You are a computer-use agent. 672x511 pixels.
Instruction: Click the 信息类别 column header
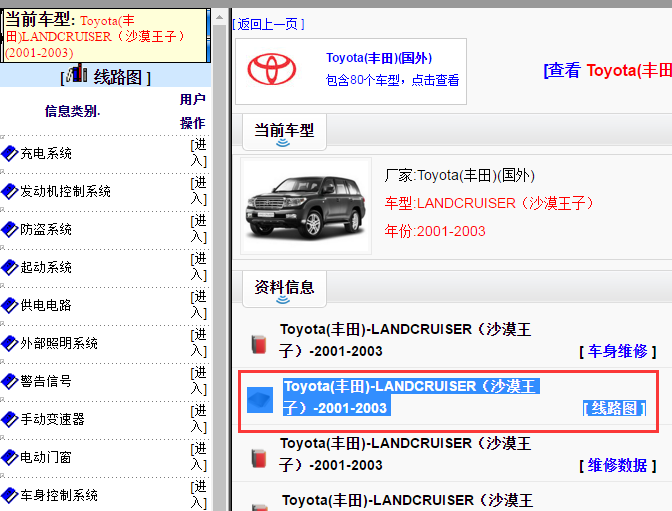point(72,111)
